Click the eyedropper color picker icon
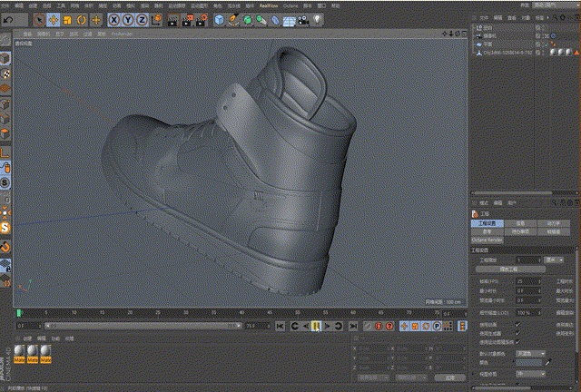581x392 pixels. tap(548, 362)
